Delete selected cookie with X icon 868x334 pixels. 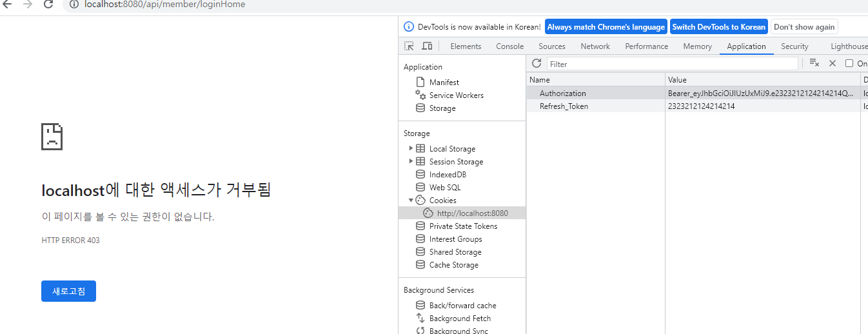click(x=833, y=63)
